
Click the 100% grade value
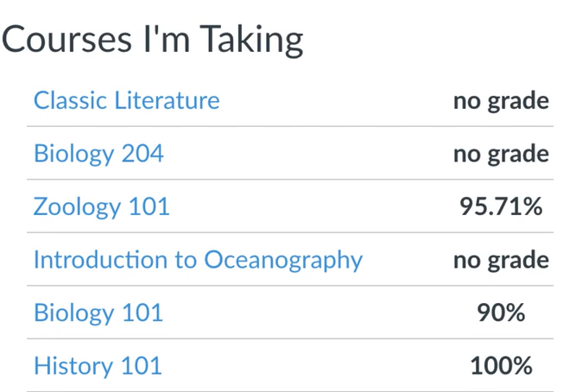pos(501,365)
